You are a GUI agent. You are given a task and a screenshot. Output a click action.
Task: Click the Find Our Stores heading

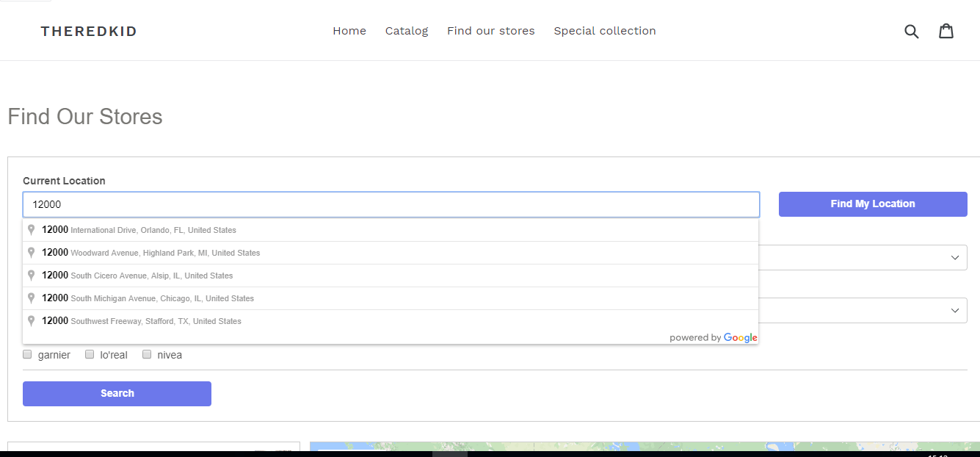click(85, 117)
